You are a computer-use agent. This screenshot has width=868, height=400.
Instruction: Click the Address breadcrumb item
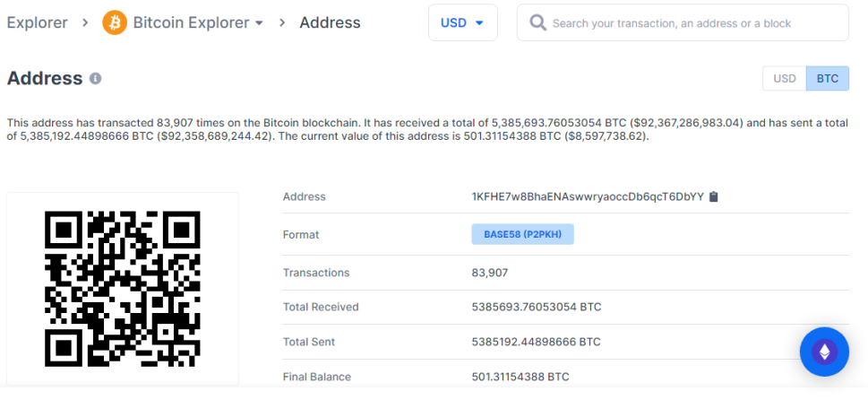pyautogui.click(x=330, y=22)
